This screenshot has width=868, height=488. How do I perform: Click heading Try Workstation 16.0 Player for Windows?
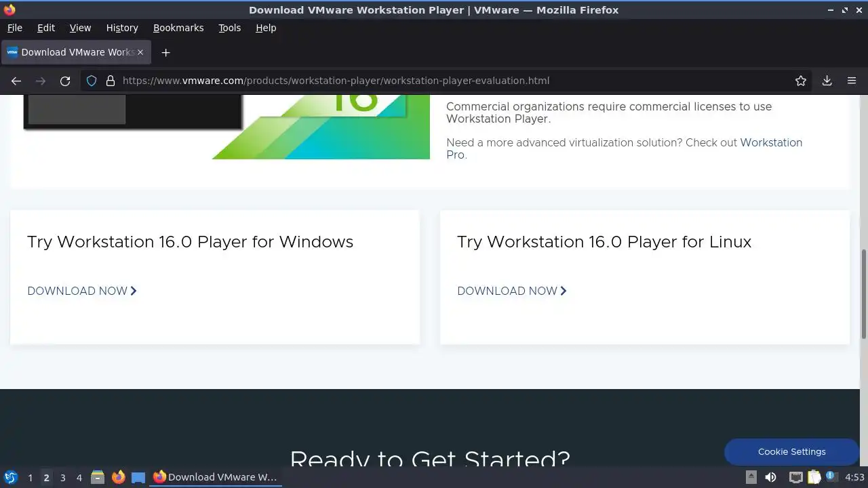point(190,242)
